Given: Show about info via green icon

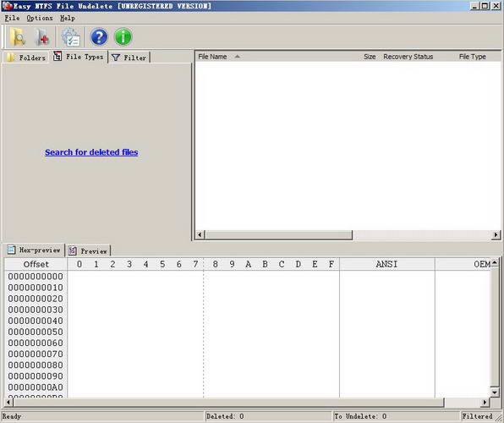Looking at the screenshot, I should (123, 36).
